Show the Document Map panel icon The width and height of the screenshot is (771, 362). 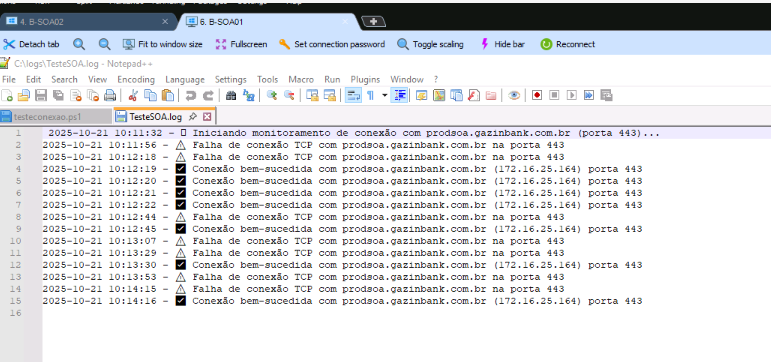[439, 95]
